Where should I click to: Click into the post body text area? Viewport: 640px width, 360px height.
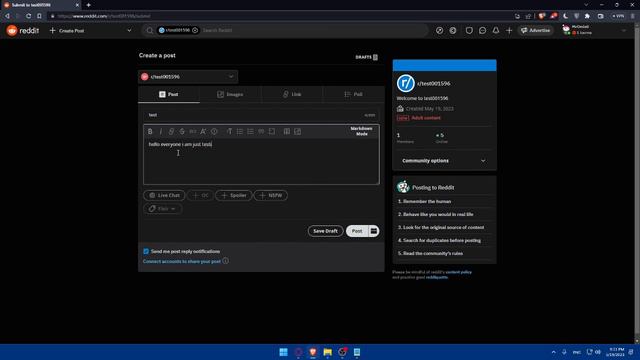pos(261,161)
